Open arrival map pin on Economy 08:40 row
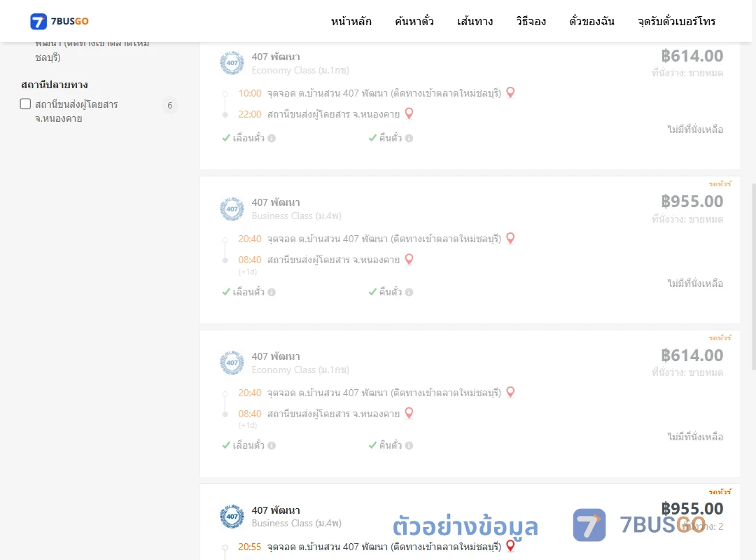This screenshot has width=756, height=560. (409, 413)
